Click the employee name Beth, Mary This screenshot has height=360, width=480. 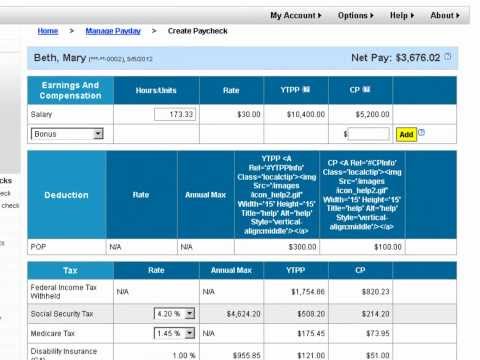(60, 58)
